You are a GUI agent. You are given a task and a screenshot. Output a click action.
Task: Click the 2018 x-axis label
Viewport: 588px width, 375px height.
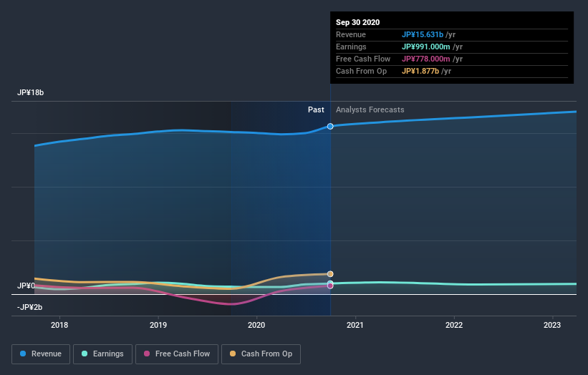tap(59, 325)
